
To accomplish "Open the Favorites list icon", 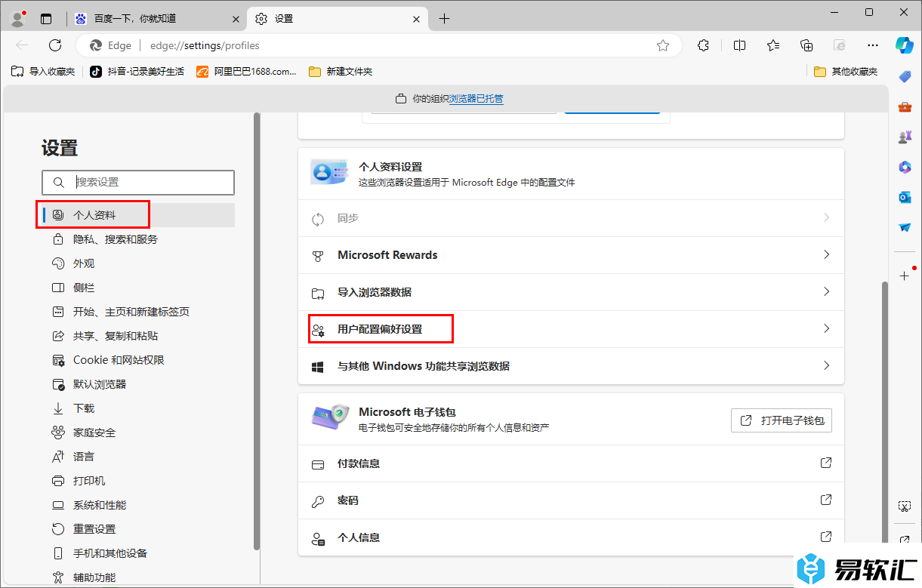I will [x=772, y=45].
